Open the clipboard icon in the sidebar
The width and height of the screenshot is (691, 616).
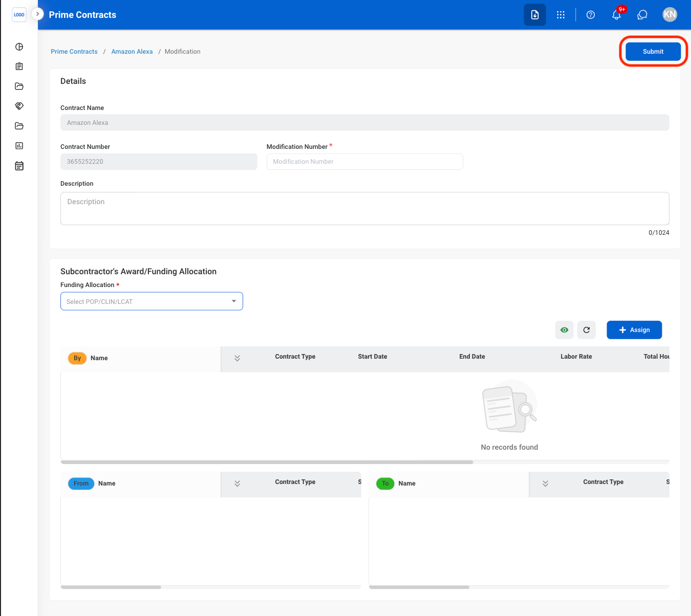pyautogui.click(x=19, y=67)
